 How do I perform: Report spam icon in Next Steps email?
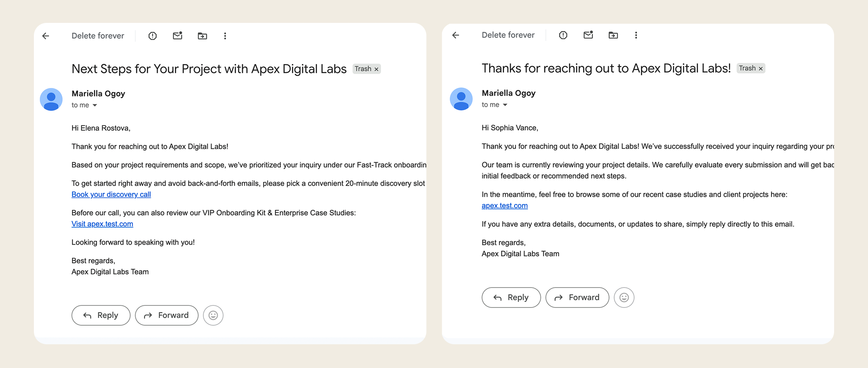[x=153, y=36]
